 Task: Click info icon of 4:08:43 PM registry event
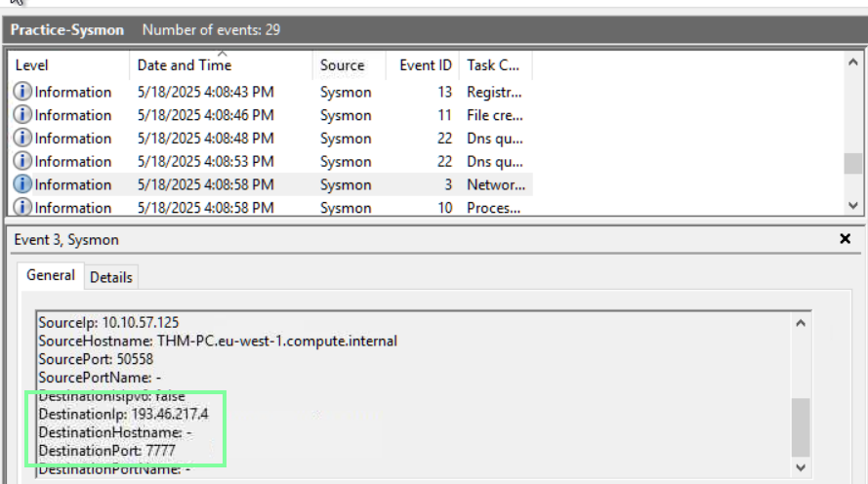coord(23,92)
